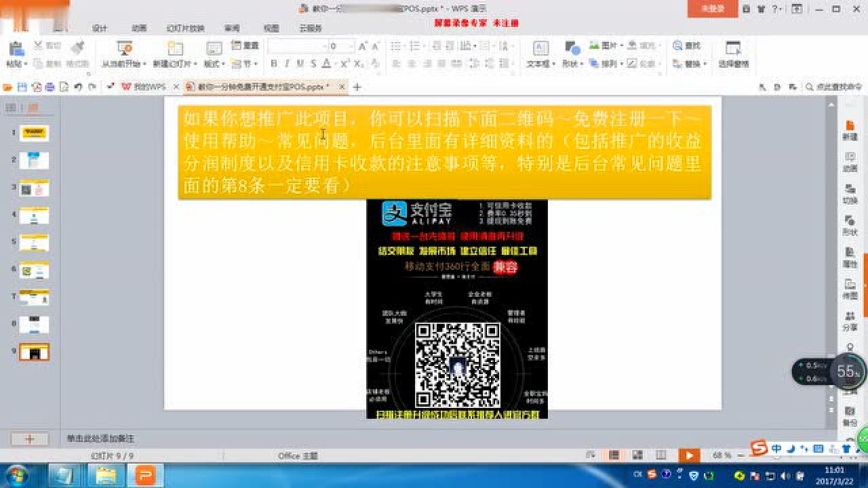The width and height of the screenshot is (868, 488).
Task: Open the Share sidebar panel
Action: click(x=850, y=321)
